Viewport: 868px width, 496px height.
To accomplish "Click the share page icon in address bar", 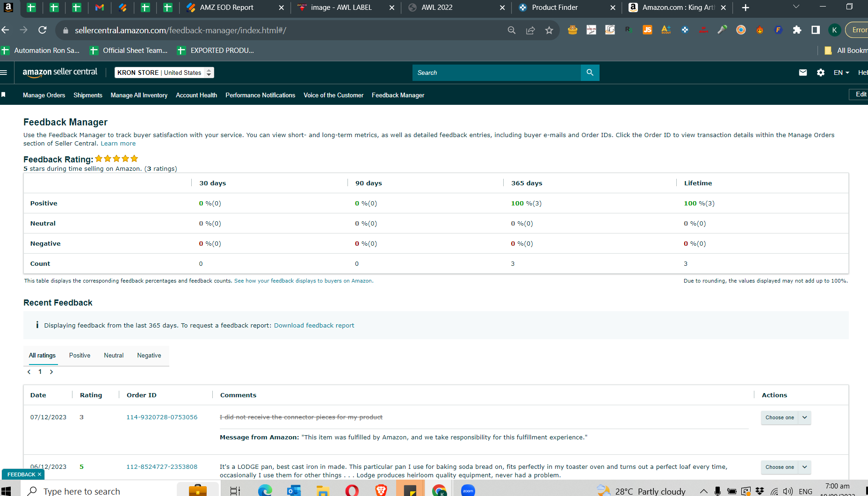I will [x=530, y=30].
